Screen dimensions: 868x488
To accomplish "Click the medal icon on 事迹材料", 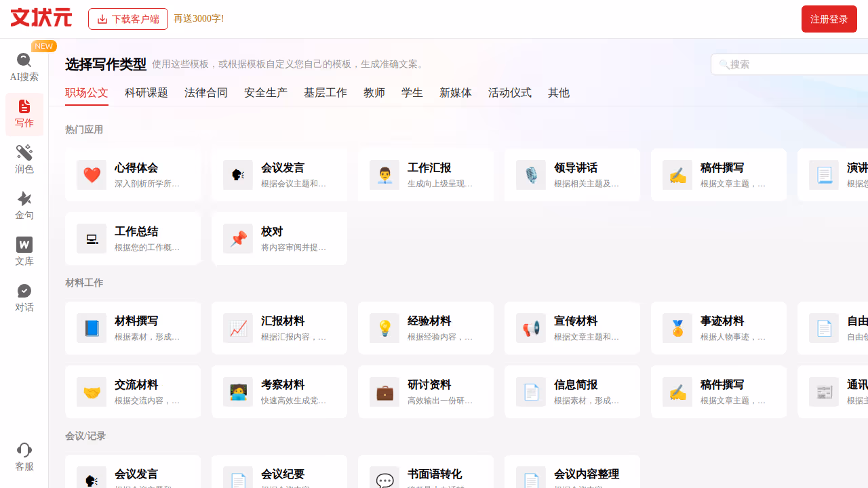I will point(677,328).
